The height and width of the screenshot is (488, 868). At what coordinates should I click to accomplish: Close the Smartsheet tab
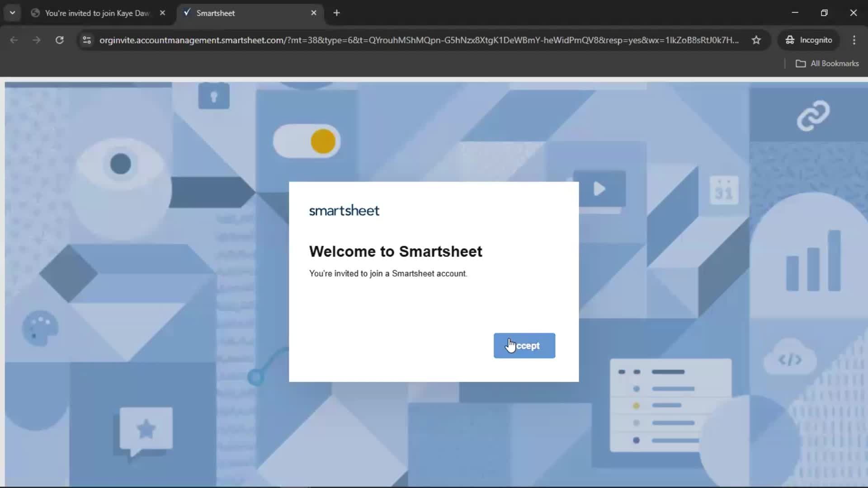(x=314, y=13)
